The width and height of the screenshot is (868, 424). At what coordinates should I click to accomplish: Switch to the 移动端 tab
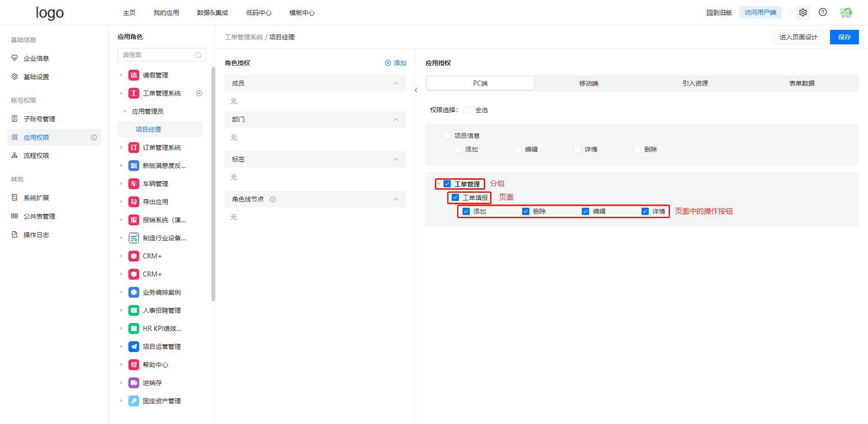pos(588,83)
